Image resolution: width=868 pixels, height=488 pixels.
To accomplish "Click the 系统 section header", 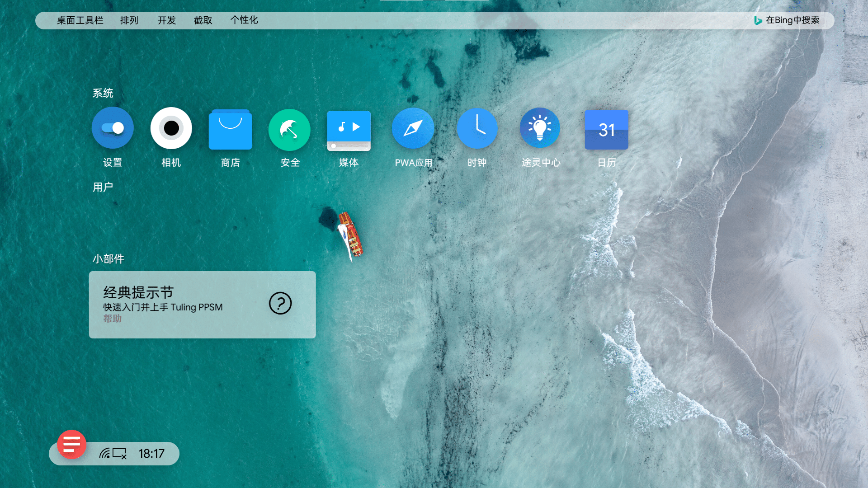I will pos(103,93).
